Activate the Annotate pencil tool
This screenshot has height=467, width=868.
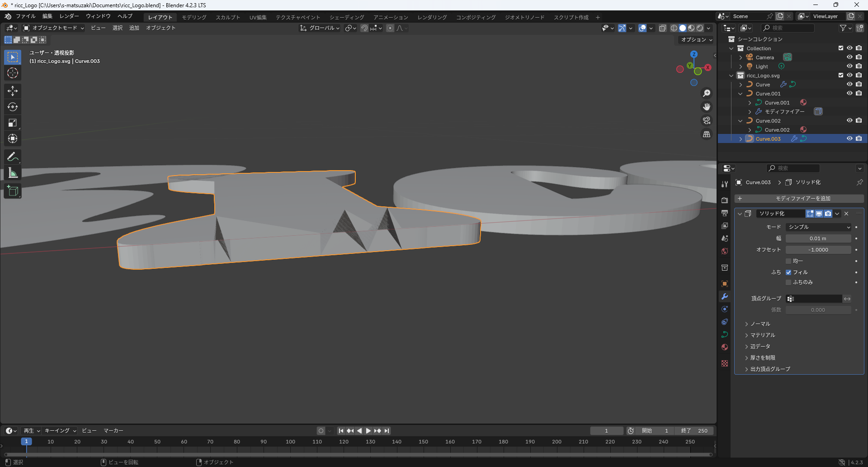pyautogui.click(x=13, y=157)
